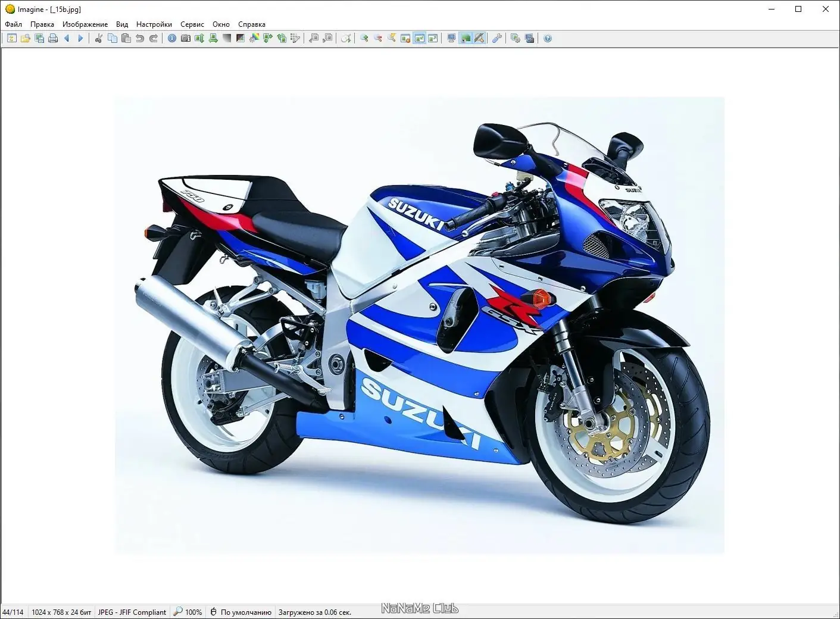Show image information with the blue info icon
The width and height of the screenshot is (840, 619).
[172, 39]
